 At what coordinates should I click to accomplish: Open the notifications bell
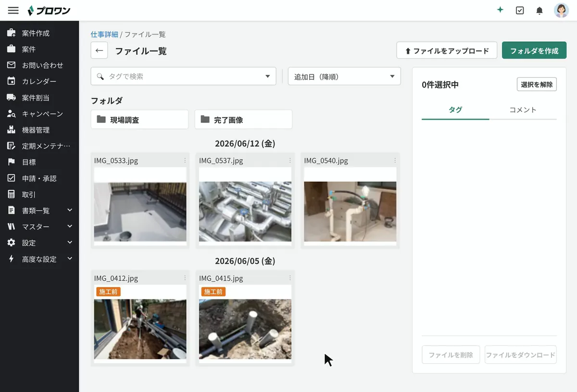click(539, 10)
